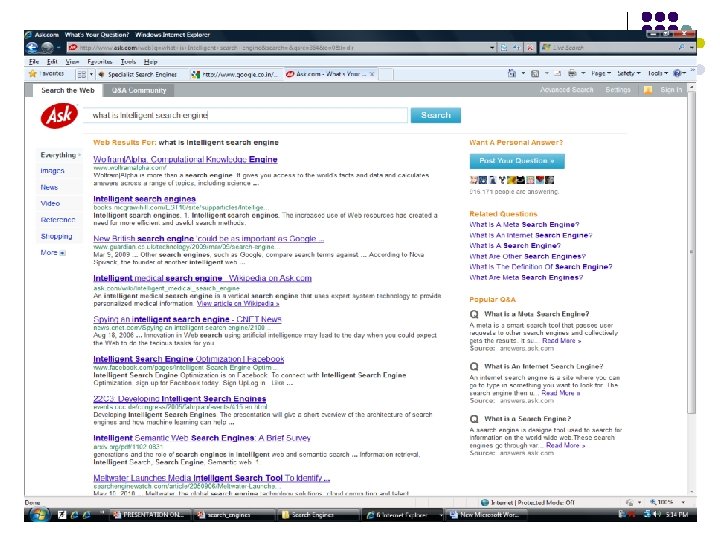Open the Spying an intelligent search engine CNET link
720x540 pixels.
tap(187, 319)
